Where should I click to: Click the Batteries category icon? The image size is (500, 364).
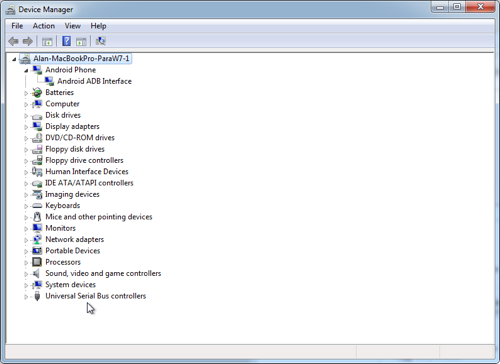pyautogui.click(x=37, y=93)
